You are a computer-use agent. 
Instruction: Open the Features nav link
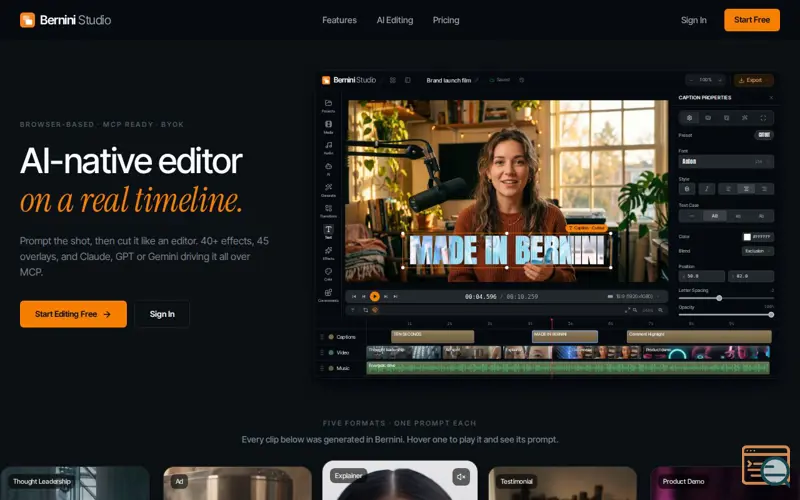339,20
